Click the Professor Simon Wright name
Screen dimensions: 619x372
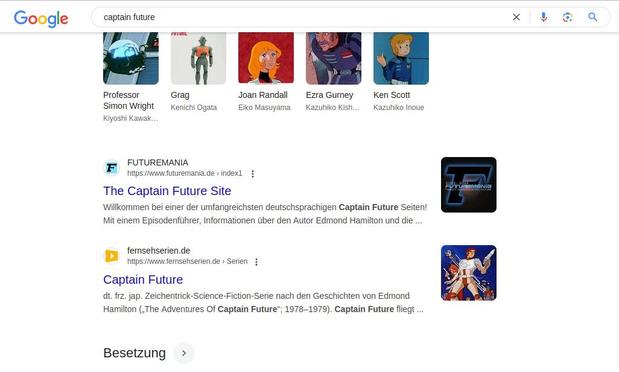[x=129, y=100]
